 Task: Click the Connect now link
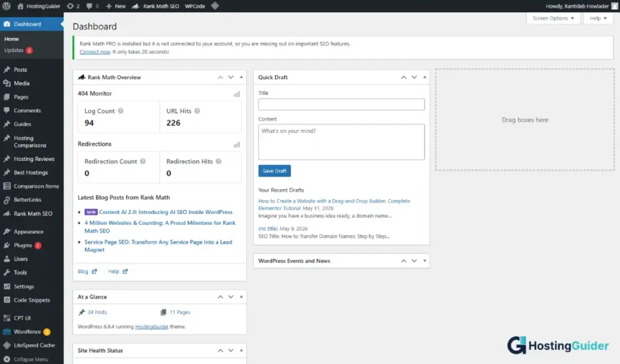94,52
